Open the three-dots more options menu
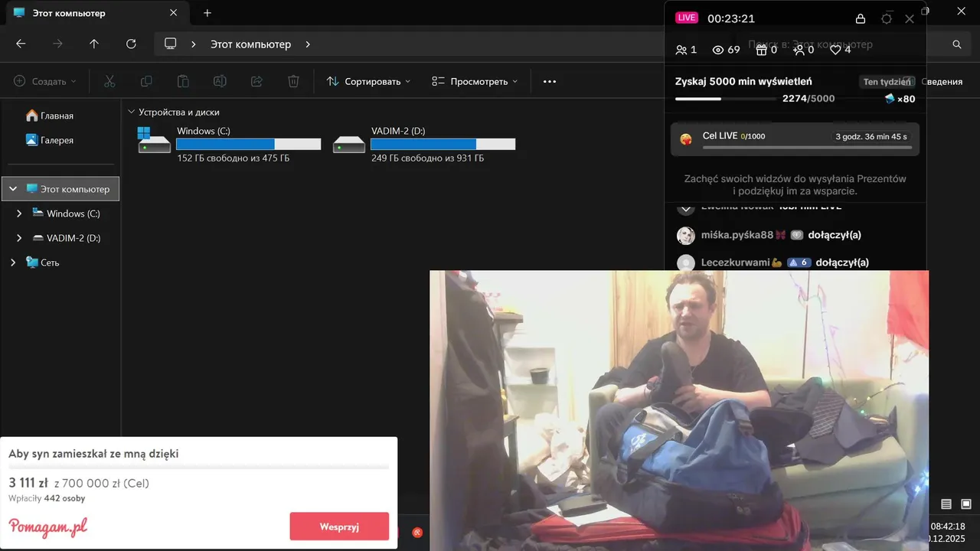Screen dimensions: 980x551 pyautogui.click(x=550, y=81)
